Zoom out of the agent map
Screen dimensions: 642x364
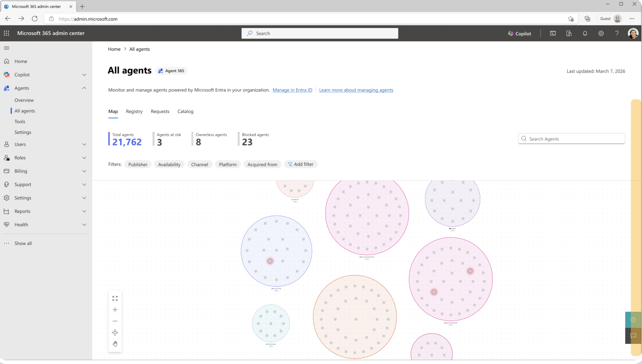pyautogui.click(x=115, y=321)
